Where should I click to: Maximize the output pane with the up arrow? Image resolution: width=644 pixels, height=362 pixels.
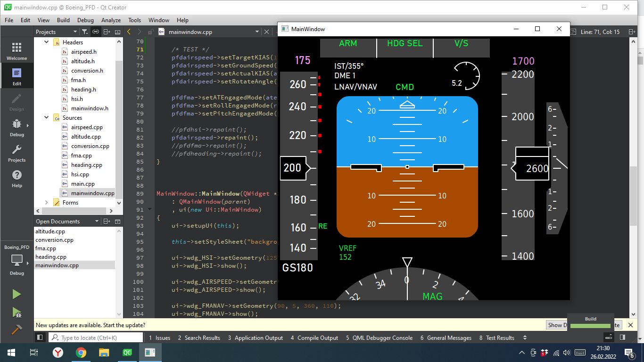(x=609, y=337)
